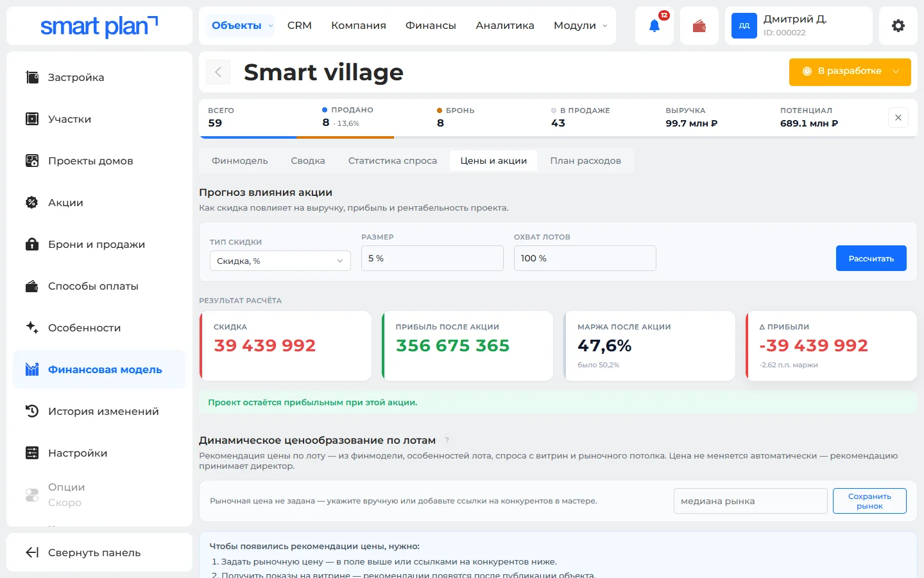The height and width of the screenshot is (578, 924).
Task: Switch to the План расходов tab
Action: [x=586, y=161]
